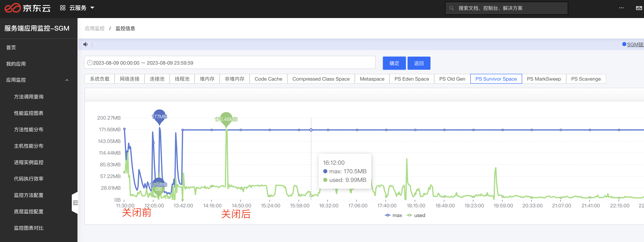The image size is (644, 242).
Task: Go to 应用监控 breadcrumb
Action: click(x=95, y=29)
